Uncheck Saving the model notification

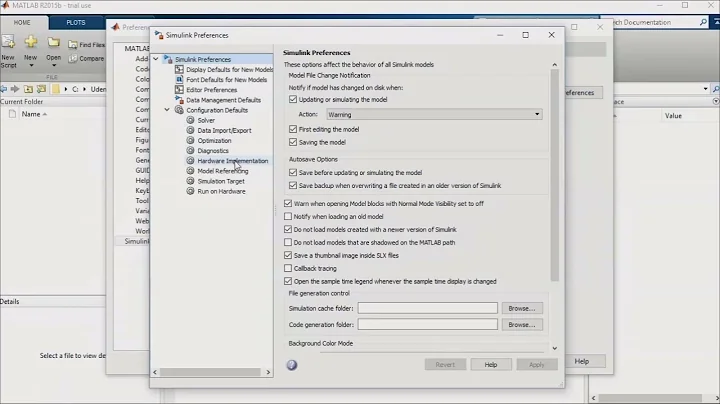293,142
